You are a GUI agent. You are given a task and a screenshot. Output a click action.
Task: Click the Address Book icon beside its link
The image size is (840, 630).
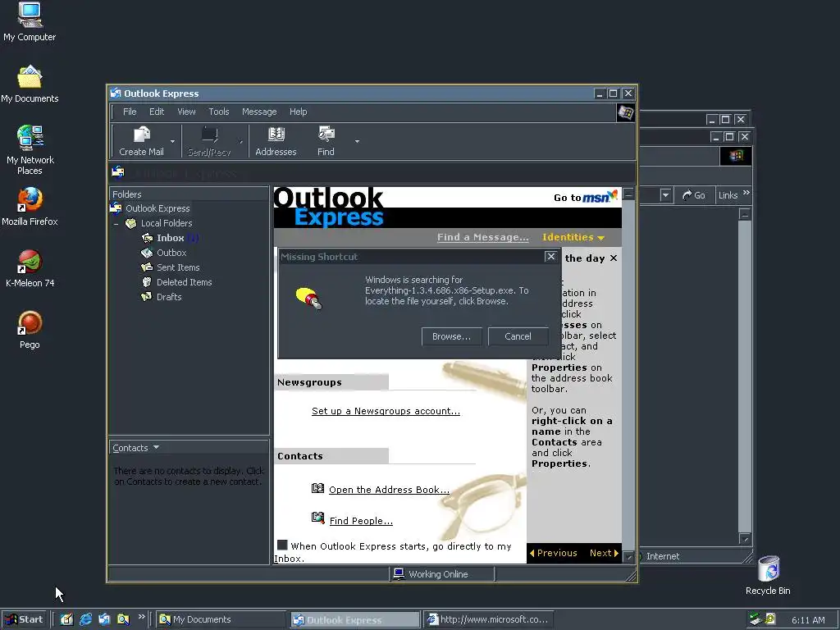pos(317,488)
